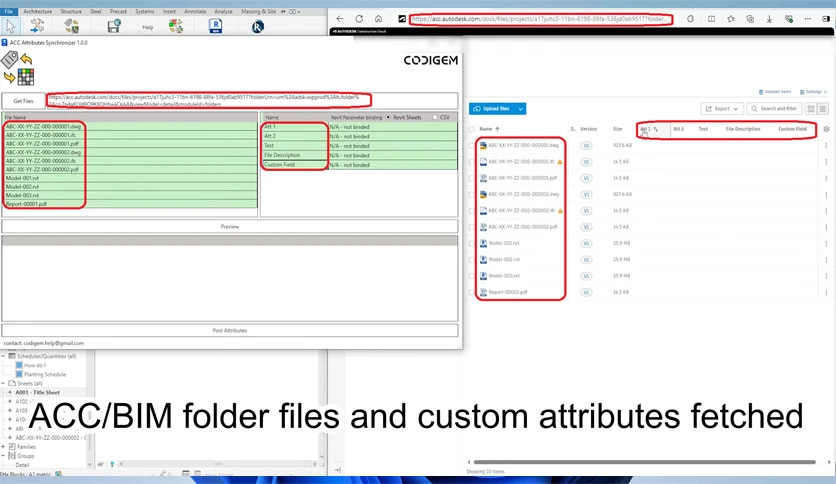836x484 pixels.
Task: Click the browser address bar
Action: click(541, 19)
